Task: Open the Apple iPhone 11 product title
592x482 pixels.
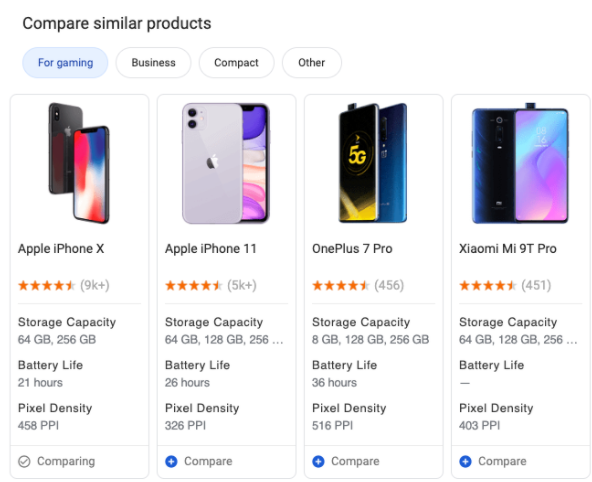Action: pyautogui.click(x=211, y=249)
